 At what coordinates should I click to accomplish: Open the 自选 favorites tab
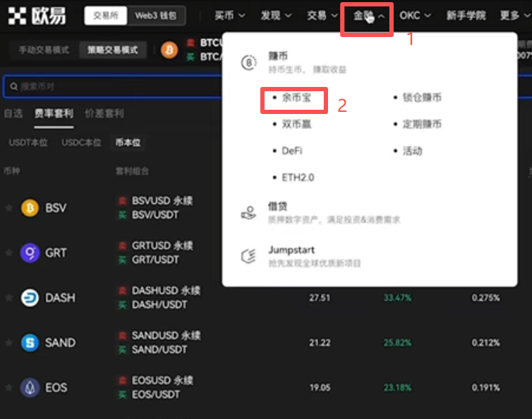(13, 113)
